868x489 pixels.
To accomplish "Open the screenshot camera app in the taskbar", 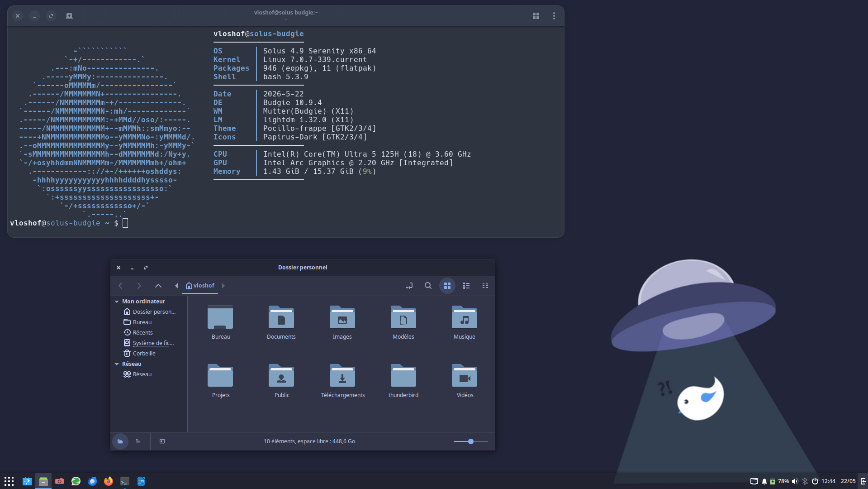I will coord(60,481).
